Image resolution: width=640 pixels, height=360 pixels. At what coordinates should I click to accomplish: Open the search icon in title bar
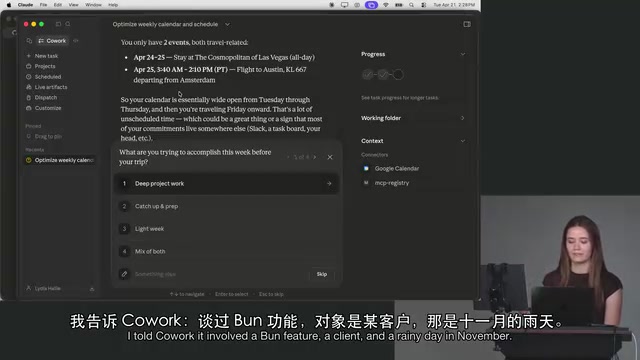68,24
